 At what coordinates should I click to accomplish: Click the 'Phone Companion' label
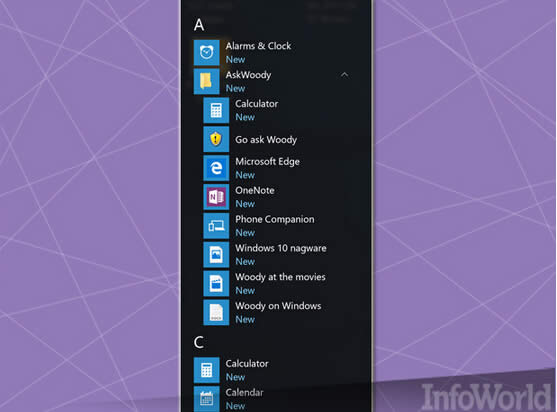(x=275, y=219)
